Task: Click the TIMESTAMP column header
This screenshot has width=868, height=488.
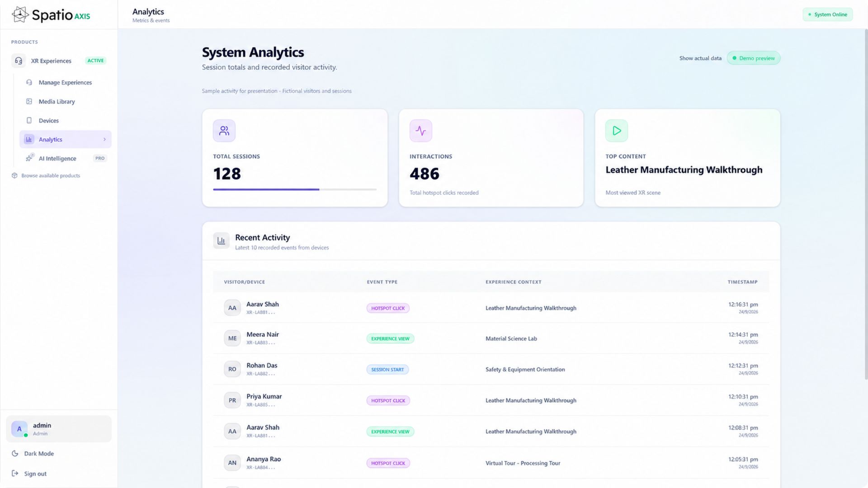Action: coord(742,282)
